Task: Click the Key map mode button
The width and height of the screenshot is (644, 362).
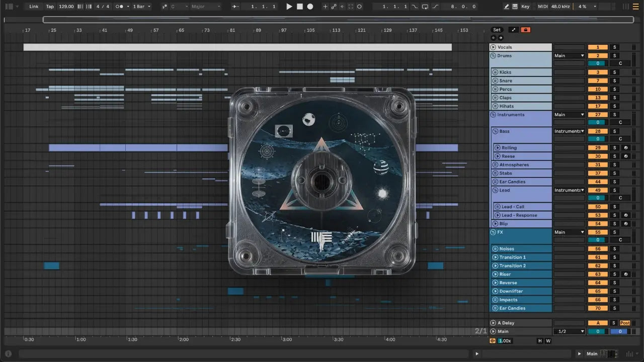Action: [x=525, y=7]
